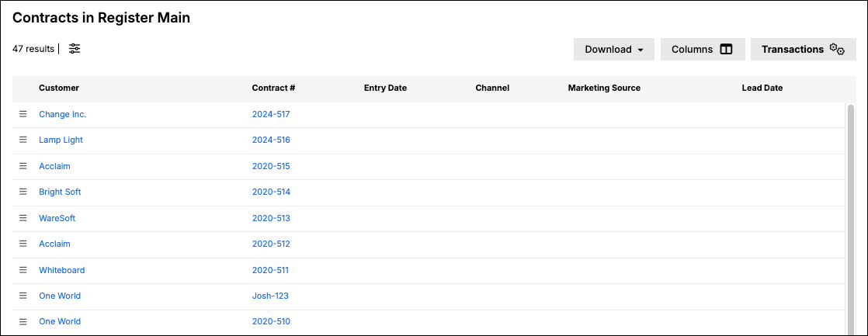Open contract Josh-123

tap(270, 296)
